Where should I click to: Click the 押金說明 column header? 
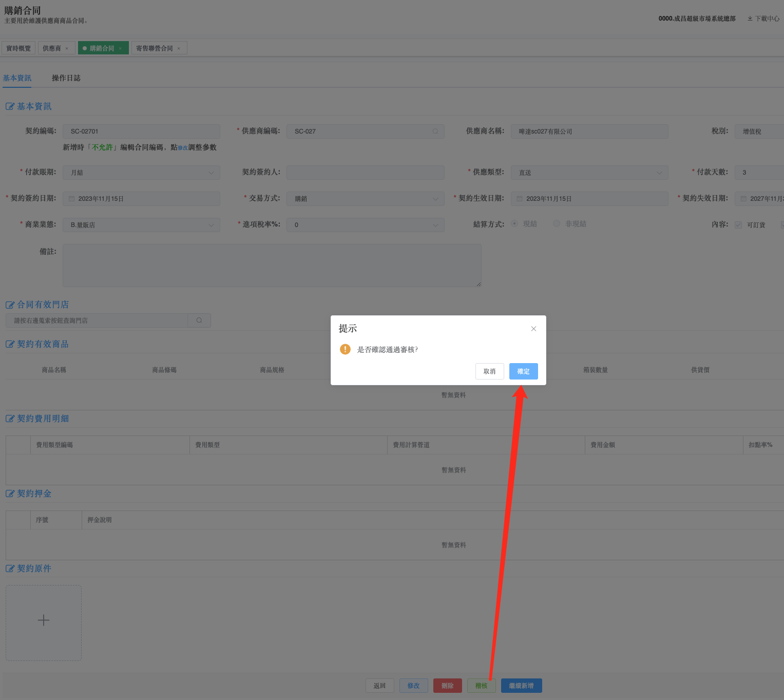[100, 520]
